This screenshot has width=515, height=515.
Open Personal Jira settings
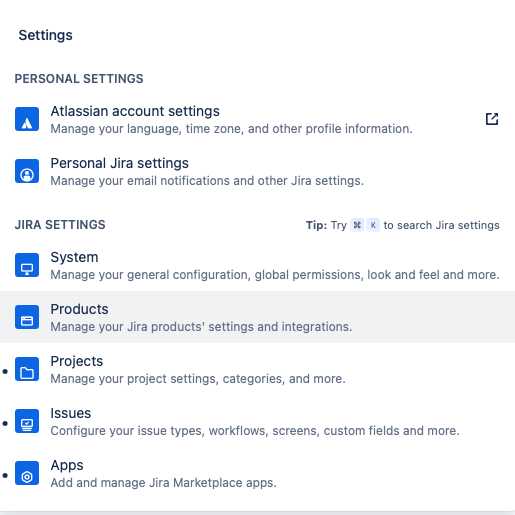tap(257, 171)
